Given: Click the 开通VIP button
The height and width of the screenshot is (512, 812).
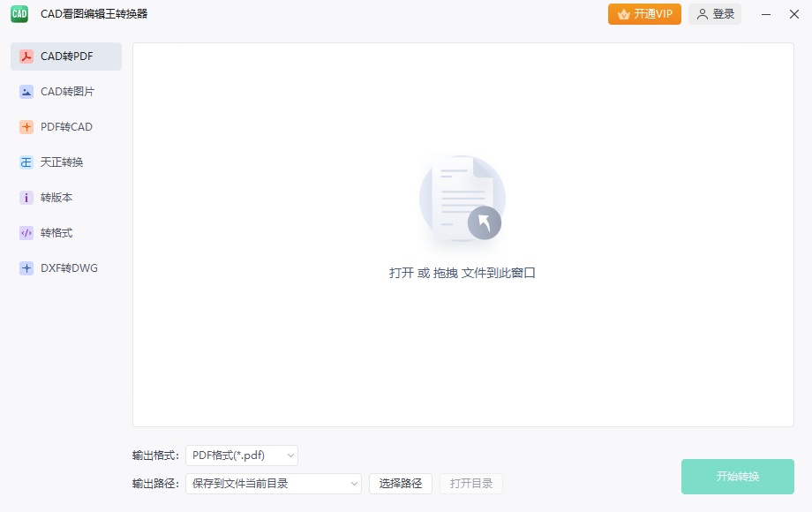Looking at the screenshot, I should click(x=644, y=14).
